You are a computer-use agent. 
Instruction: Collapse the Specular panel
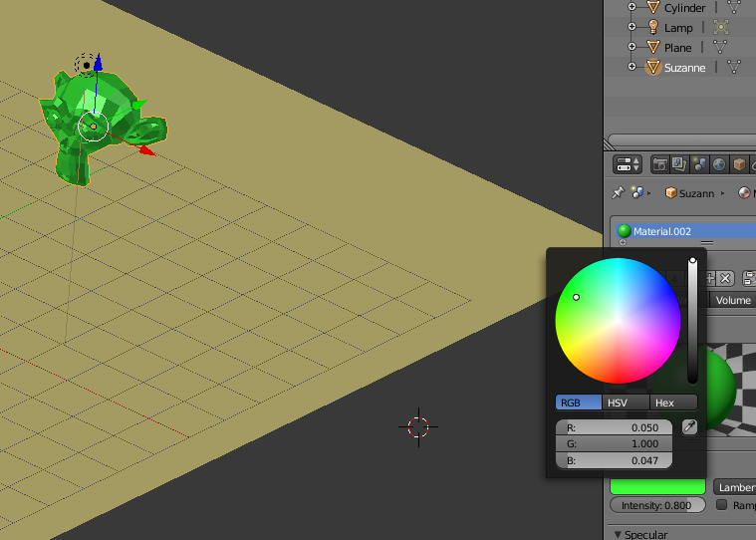619,535
